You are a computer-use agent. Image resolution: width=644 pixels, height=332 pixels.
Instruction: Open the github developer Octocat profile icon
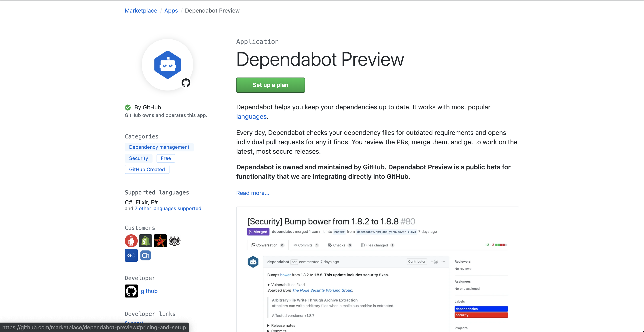click(x=131, y=291)
